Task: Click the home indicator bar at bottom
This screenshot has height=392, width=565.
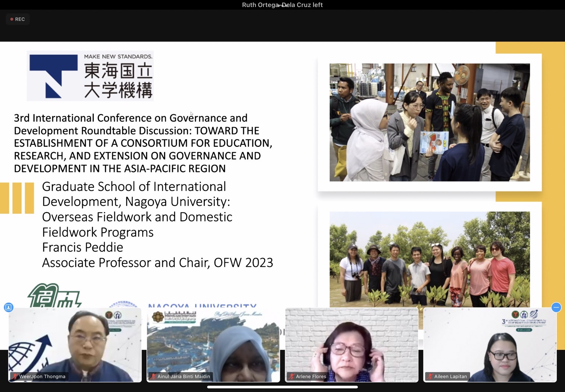Action: [x=282, y=387]
